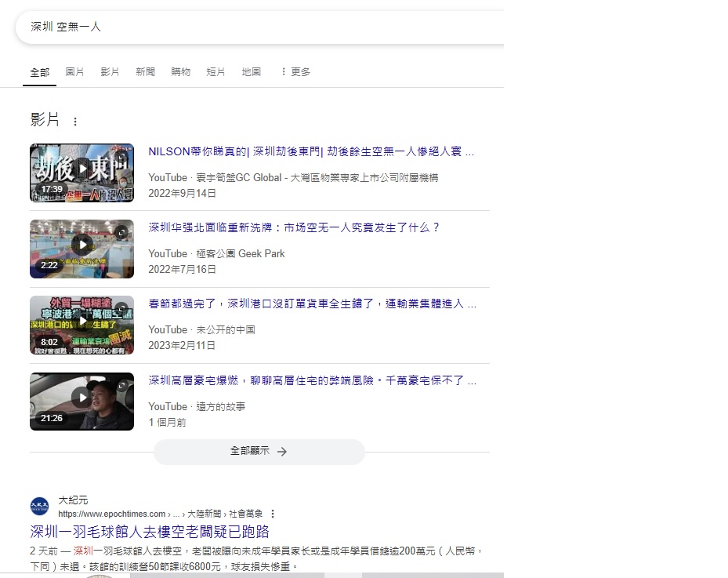The image size is (728, 578).
Task: Open the 短片 tab
Action: pyautogui.click(x=216, y=71)
